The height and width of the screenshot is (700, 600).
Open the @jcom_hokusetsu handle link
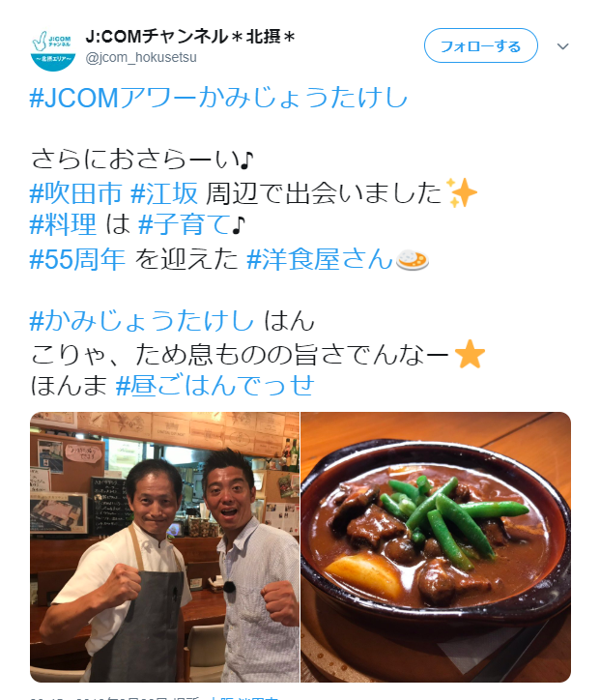(141, 58)
